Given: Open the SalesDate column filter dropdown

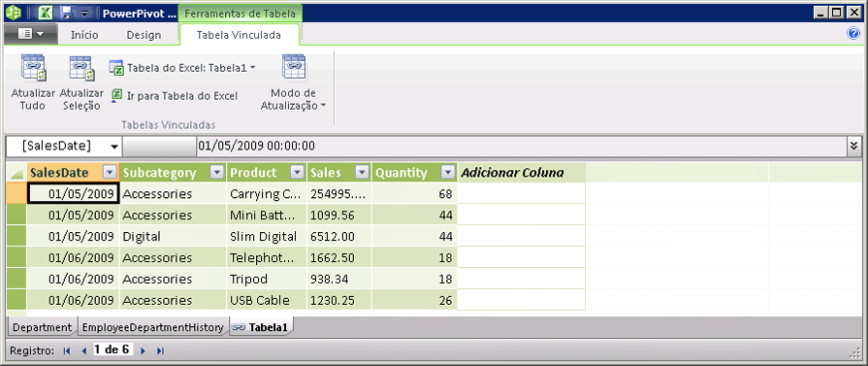Looking at the screenshot, I should point(110,173).
